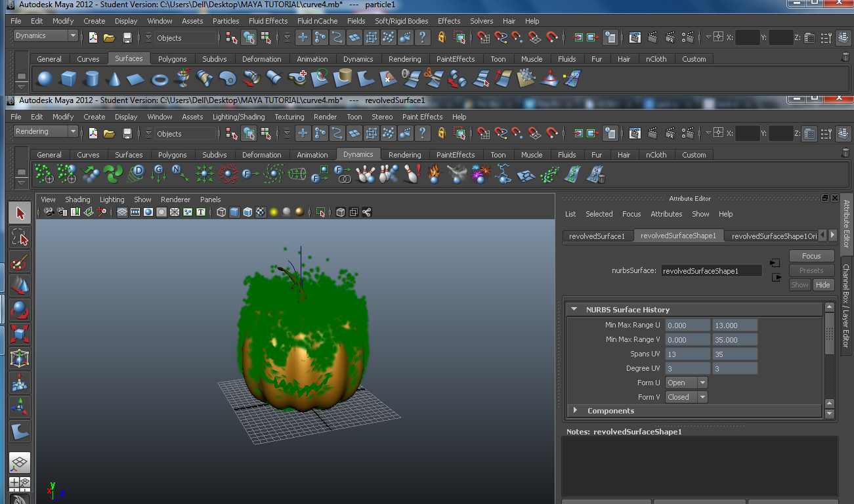Open shelf menu arrow beside Dynamics shelf

point(22,182)
